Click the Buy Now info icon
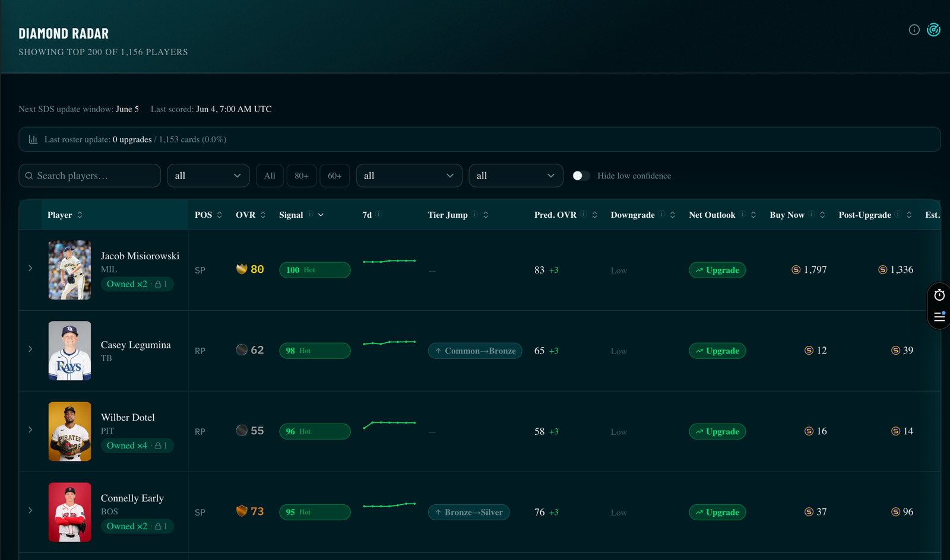The width and height of the screenshot is (950, 560). [x=811, y=214]
